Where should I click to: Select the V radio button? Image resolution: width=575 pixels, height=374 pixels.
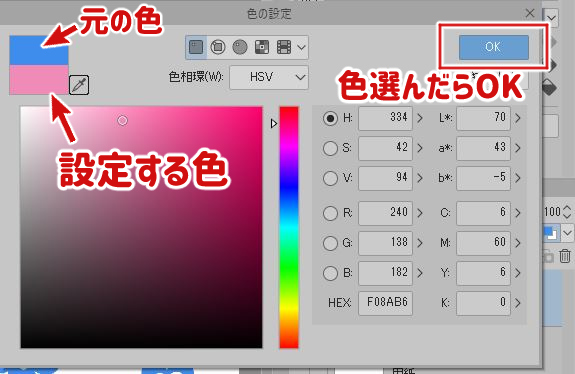[x=330, y=179]
